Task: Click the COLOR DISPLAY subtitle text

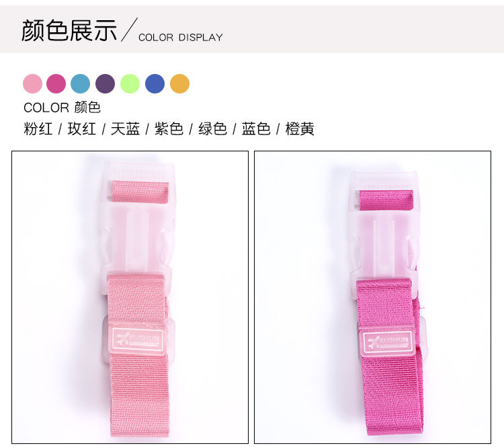Action: click(x=181, y=38)
